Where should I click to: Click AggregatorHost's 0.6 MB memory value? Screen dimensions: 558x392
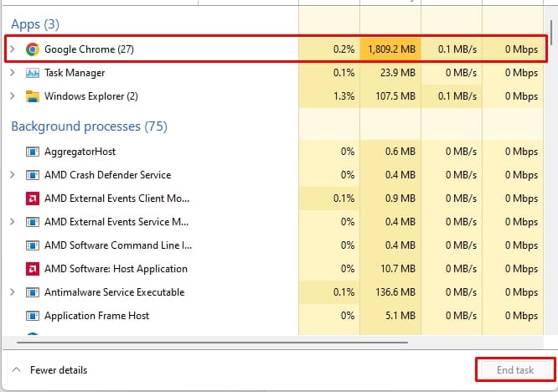[x=400, y=152]
